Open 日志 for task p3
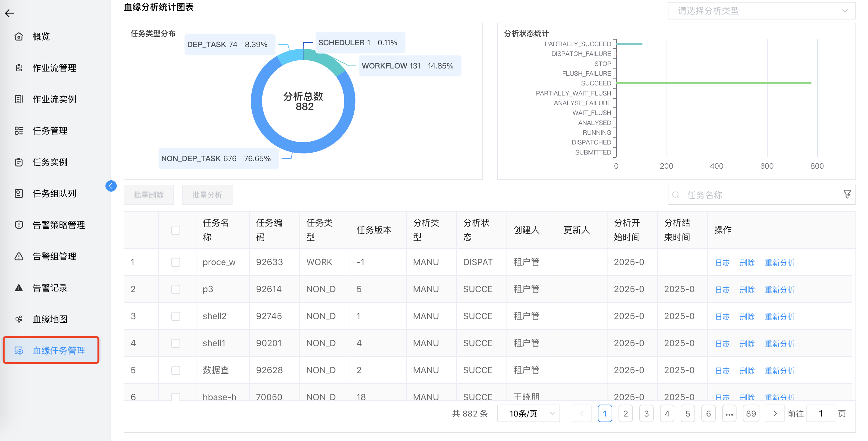868x441 pixels. click(722, 289)
